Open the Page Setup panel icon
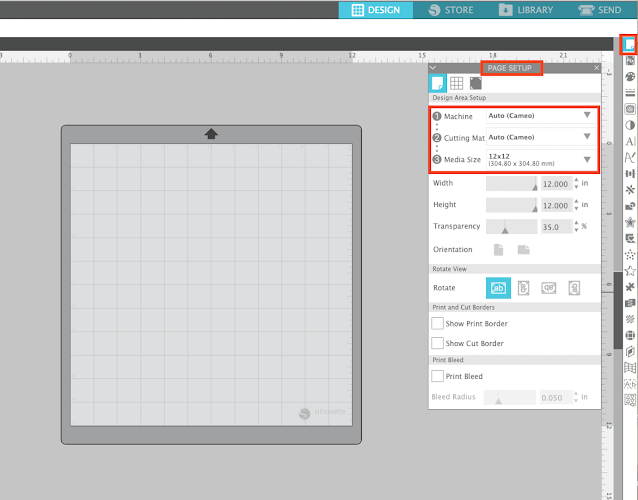Screen dimensions: 638x500 coord(629,44)
